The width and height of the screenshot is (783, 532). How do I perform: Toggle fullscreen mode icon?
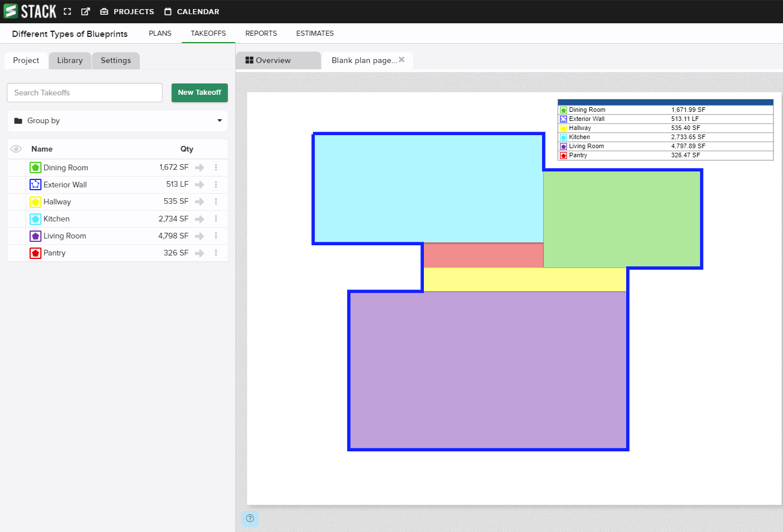tap(68, 11)
